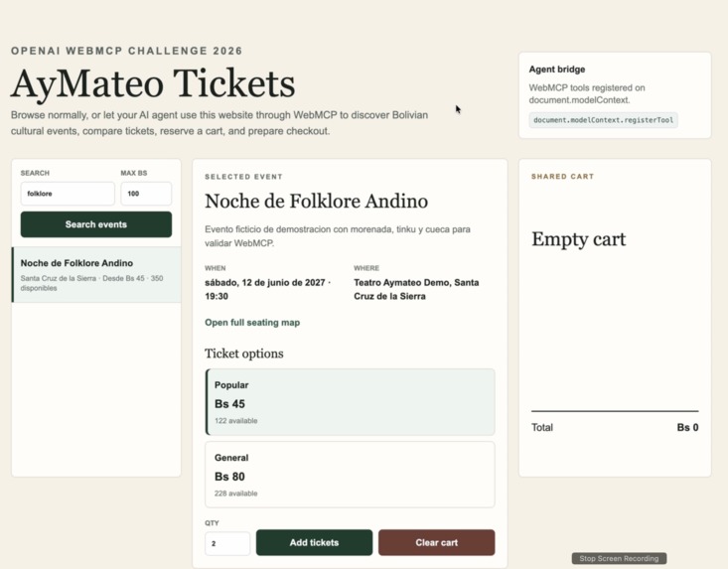Choose the Popular ticket option Bs 45
This screenshot has width=728, height=569.
click(x=350, y=402)
